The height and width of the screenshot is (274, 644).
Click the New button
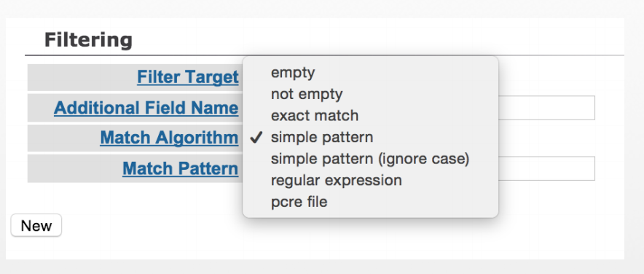[x=36, y=225]
